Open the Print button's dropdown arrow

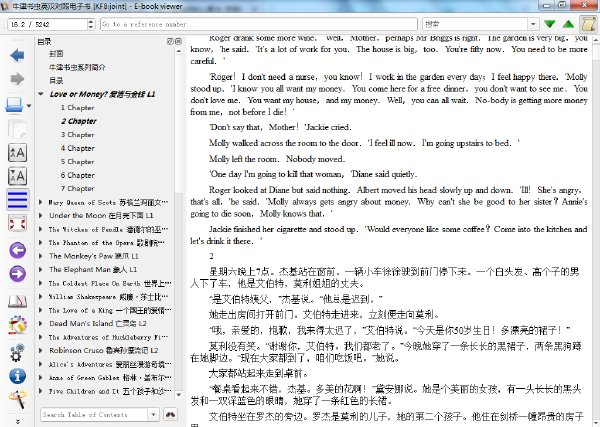[x=29, y=106]
